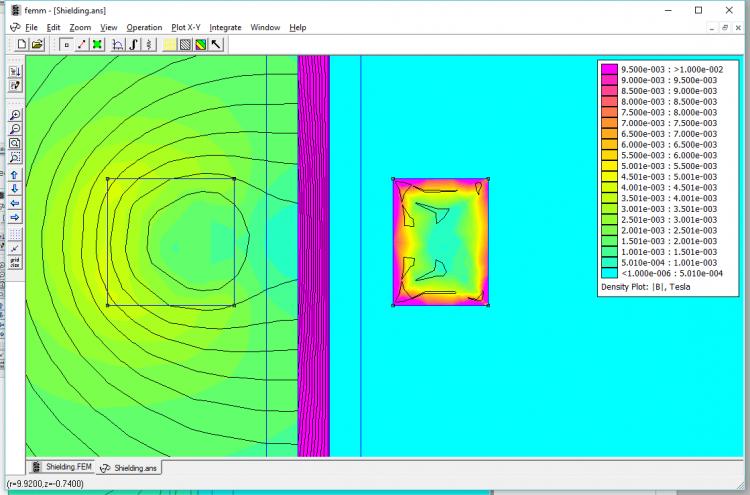
Task: Click the grid size button
Action: (15, 263)
